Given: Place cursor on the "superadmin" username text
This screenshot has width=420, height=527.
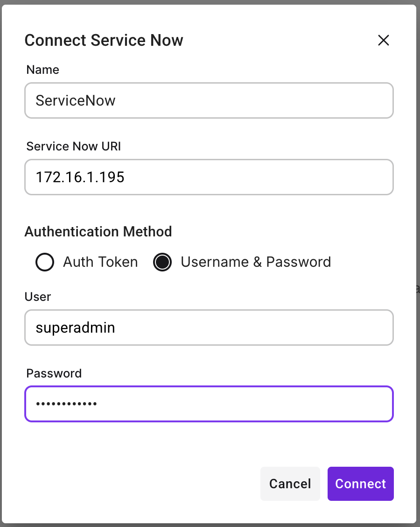Looking at the screenshot, I should pyautogui.click(x=75, y=328).
